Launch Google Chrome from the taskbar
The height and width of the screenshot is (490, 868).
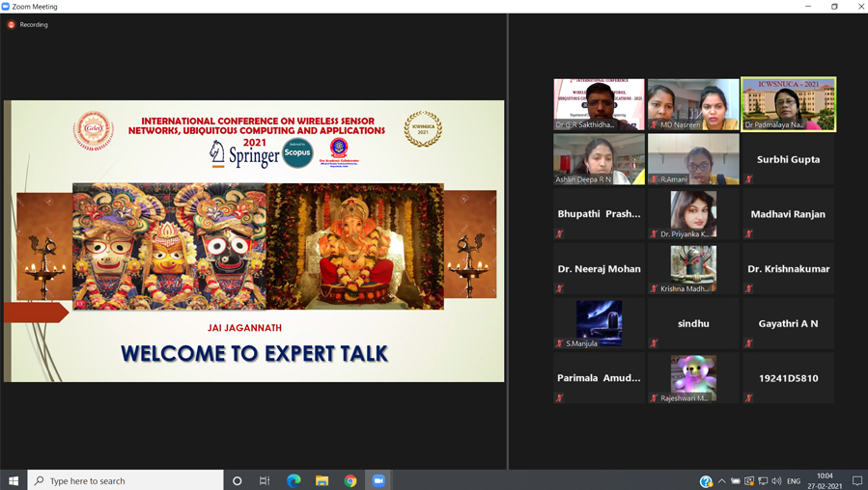(350, 480)
